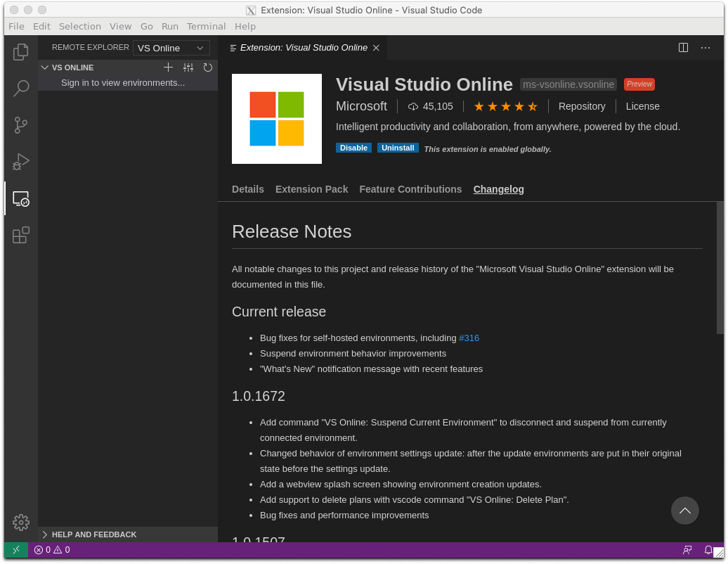Image resolution: width=728 pixels, height=564 pixels.
Task: Open the Run menu
Action: coord(170,27)
